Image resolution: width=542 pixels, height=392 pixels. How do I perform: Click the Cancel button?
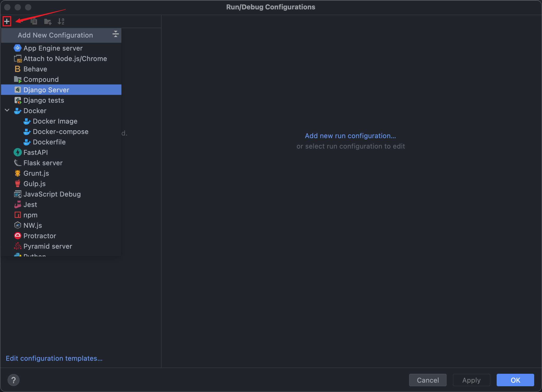click(x=428, y=380)
